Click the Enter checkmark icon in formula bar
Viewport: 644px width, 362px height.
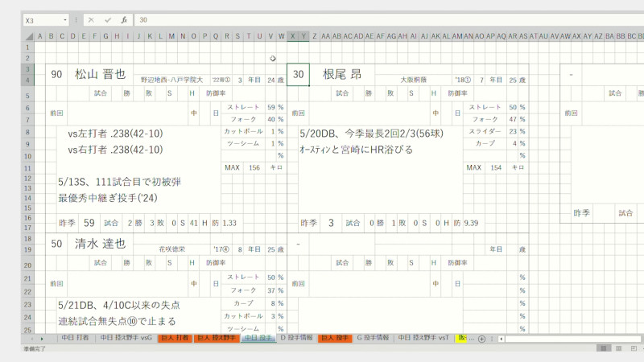(108, 19)
